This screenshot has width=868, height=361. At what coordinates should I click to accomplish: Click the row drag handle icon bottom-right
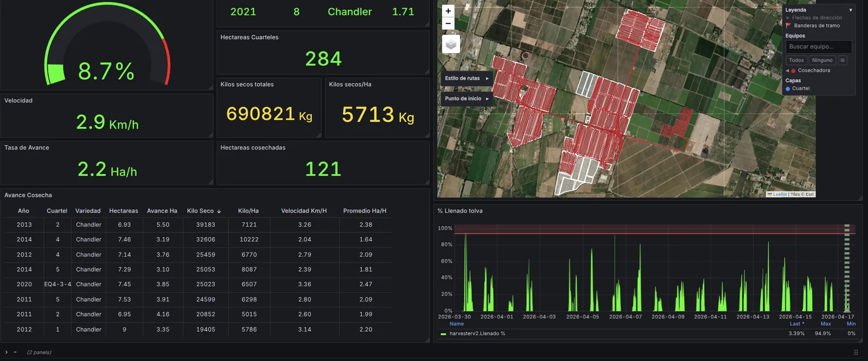(x=856, y=352)
